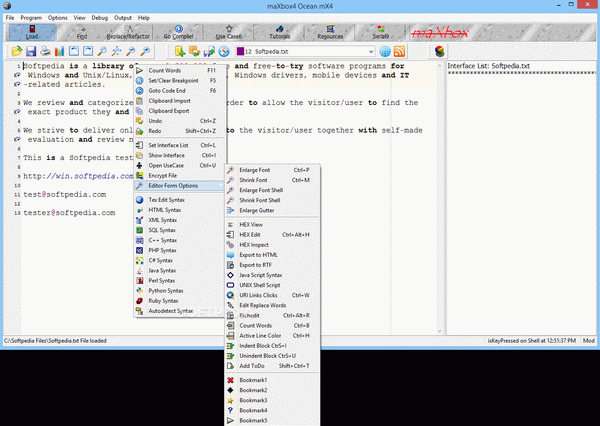Select Python Syntax
The height and width of the screenshot is (426, 600).
point(180,291)
